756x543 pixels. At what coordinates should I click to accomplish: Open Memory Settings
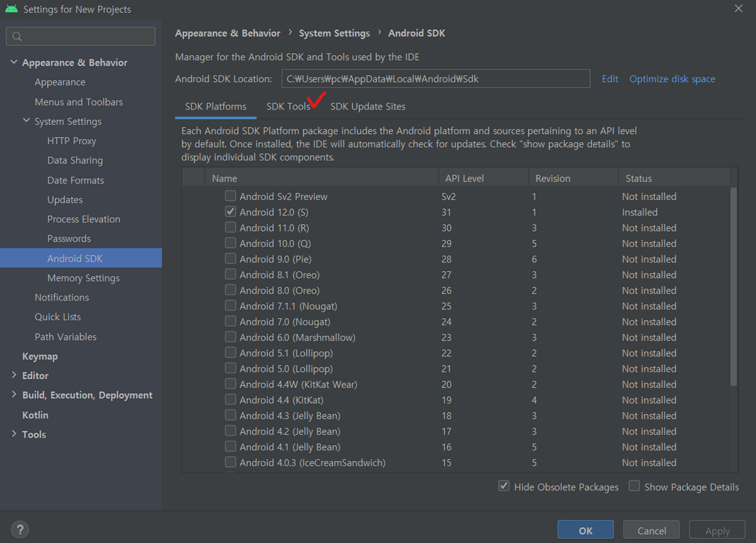coord(83,277)
